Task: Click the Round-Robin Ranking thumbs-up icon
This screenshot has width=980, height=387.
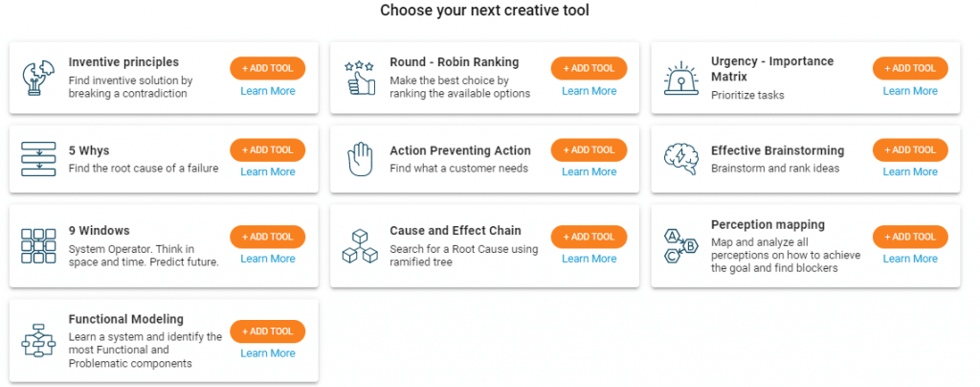Action: pos(360,78)
